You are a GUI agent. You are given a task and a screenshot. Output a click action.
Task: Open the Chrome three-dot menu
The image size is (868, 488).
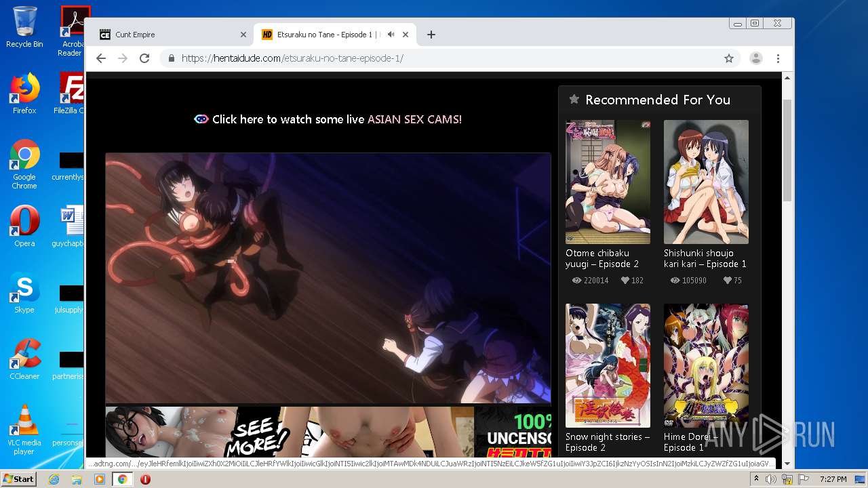coord(778,58)
